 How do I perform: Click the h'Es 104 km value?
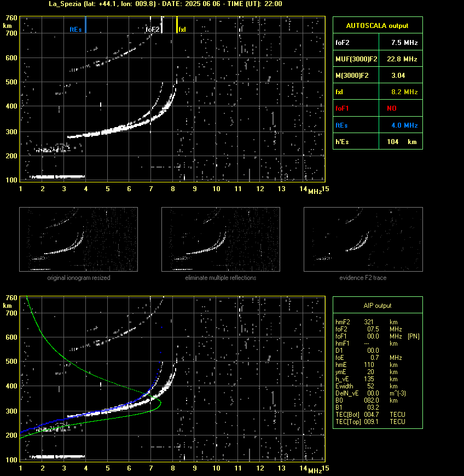click(402, 141)
